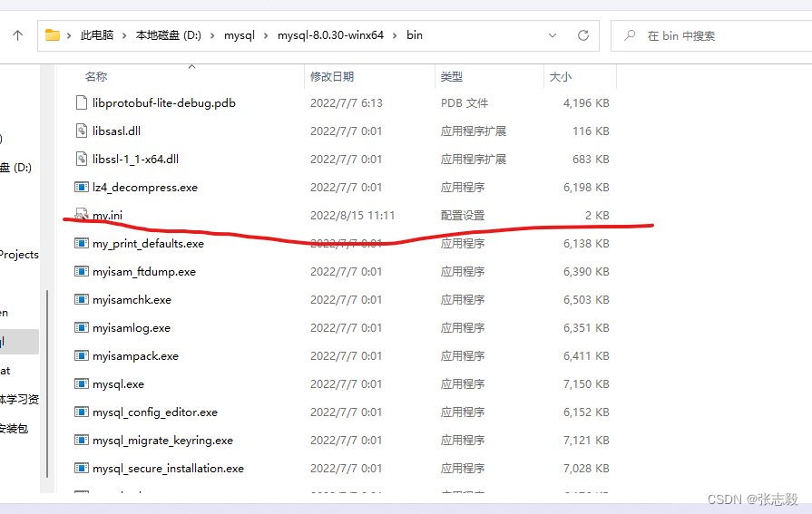Select file name lz4_decompress.exe
This screenshot has height=514, width=812.
145,188
